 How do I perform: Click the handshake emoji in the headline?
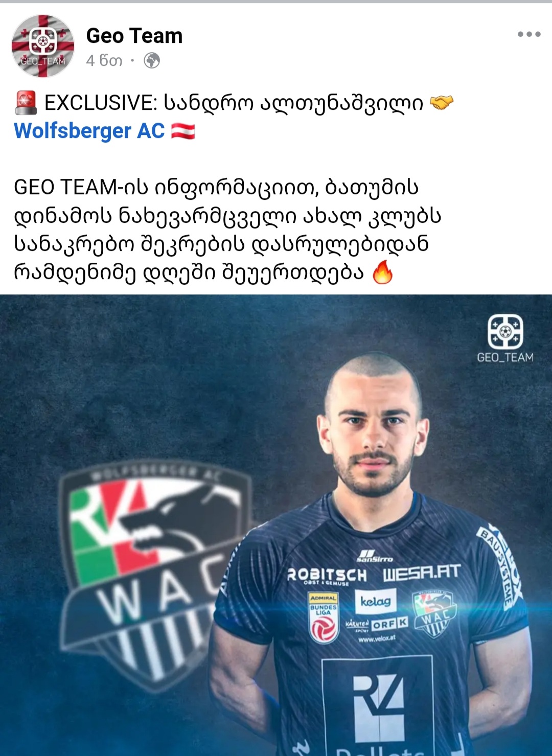442,103
